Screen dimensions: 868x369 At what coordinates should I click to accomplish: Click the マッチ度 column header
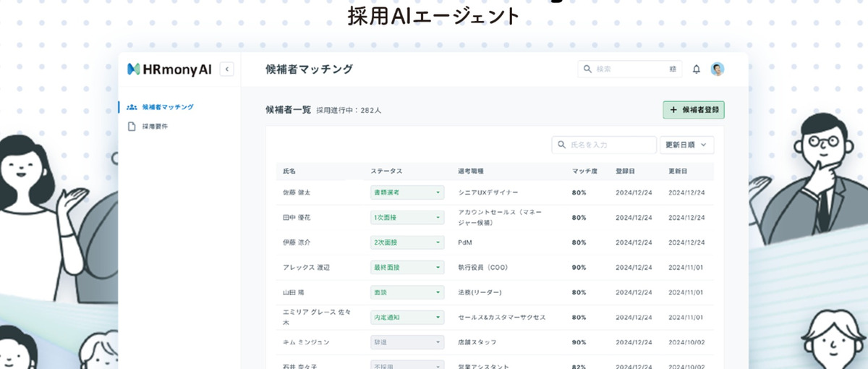point(584,171)
